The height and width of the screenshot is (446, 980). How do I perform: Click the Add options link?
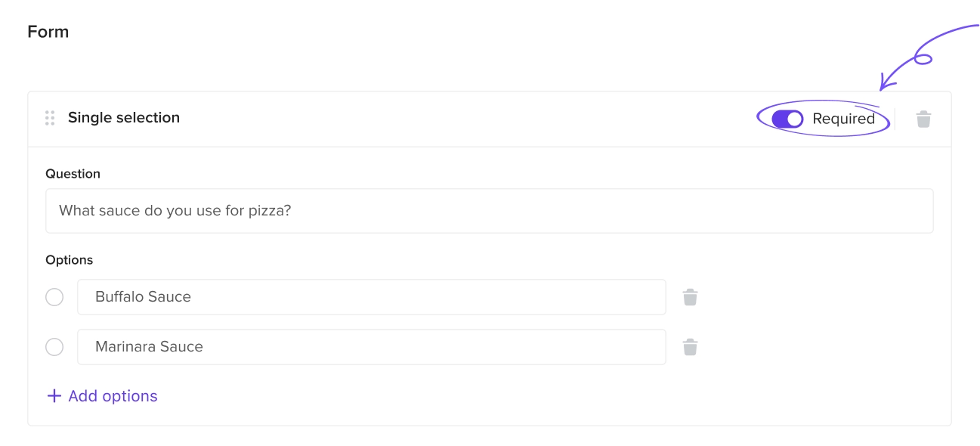[x=102, y=396]
